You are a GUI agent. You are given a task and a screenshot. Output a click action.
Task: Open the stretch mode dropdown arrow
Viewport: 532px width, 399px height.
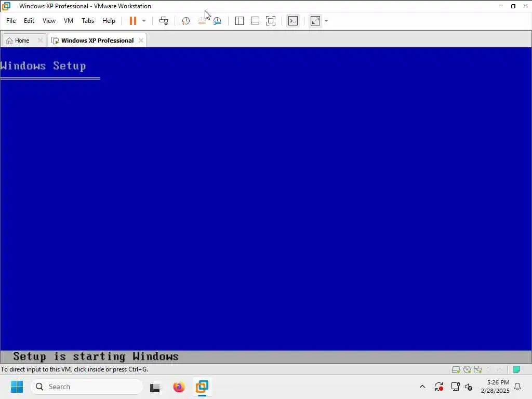326,21
